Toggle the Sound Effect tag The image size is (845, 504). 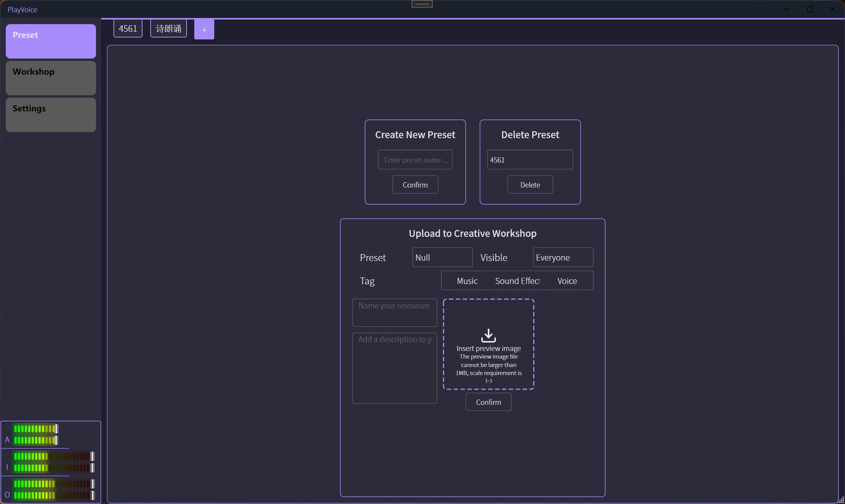pos(517,281)
